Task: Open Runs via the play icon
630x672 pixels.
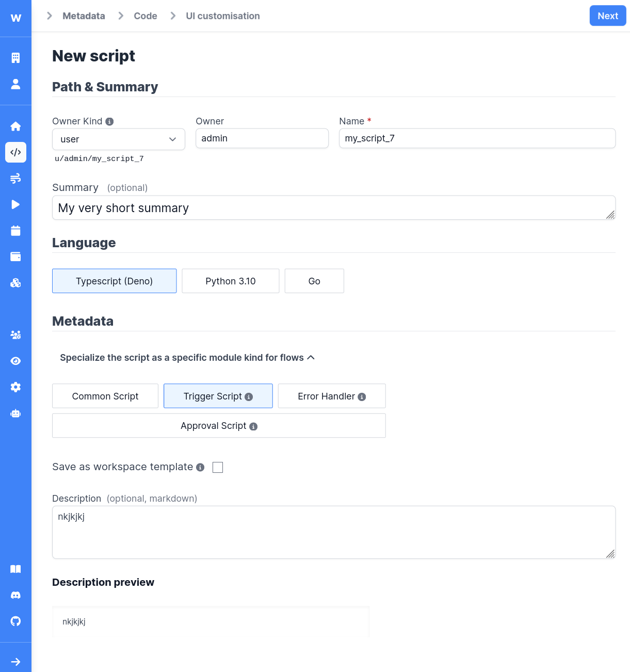Action: (x=15, y=204)
